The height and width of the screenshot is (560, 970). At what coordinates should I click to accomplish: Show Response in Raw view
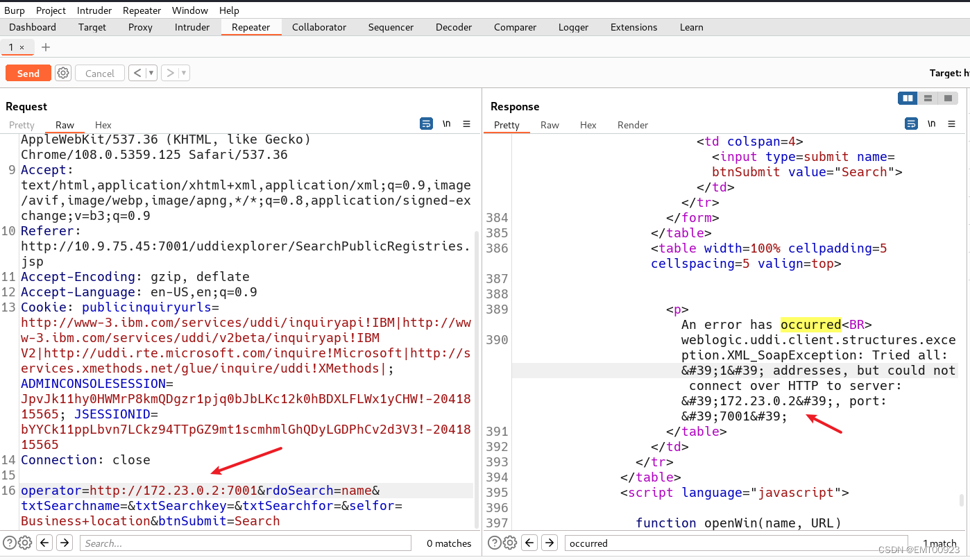[550, 125]
